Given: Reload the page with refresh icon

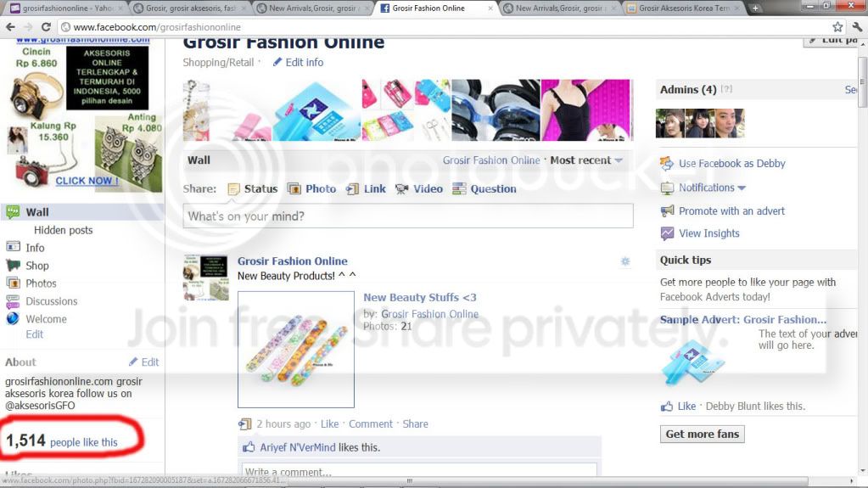Looking at the screenshot, I should tap(46, 26).
